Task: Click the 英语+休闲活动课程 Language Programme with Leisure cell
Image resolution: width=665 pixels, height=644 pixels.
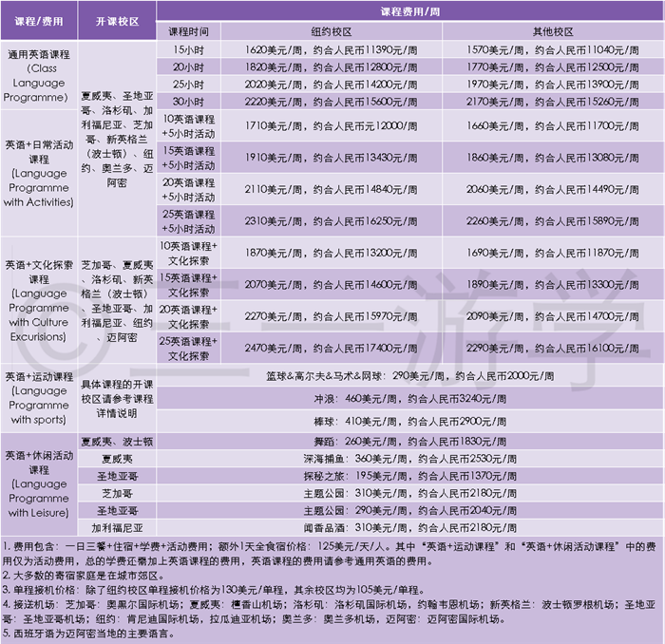Action: tap(39, 484)
